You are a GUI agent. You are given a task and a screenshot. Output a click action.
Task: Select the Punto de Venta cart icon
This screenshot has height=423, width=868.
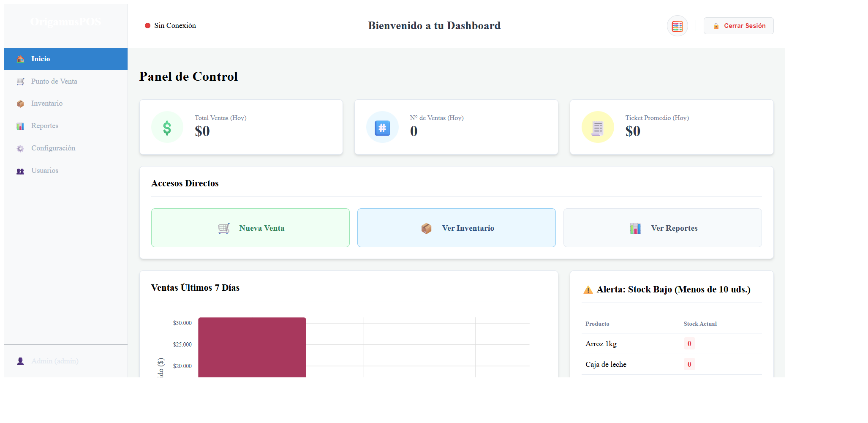click(x=20, y=81)
